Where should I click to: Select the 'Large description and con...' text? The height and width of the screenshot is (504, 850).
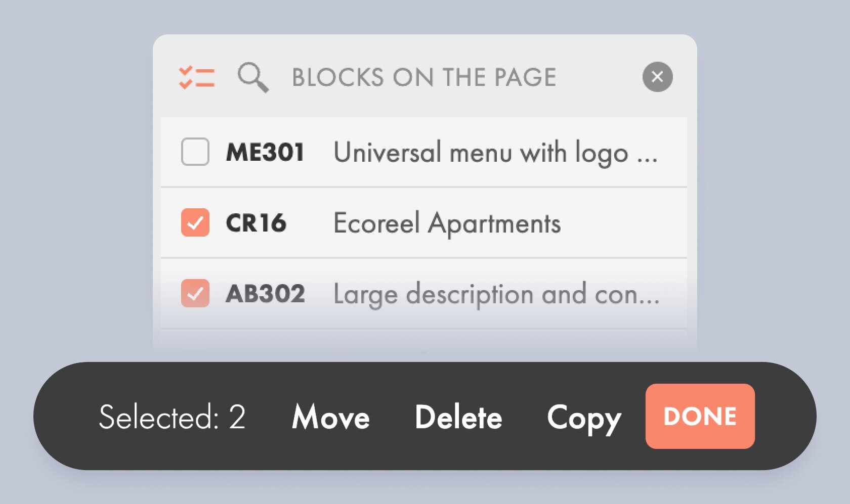tap(496, 294)
